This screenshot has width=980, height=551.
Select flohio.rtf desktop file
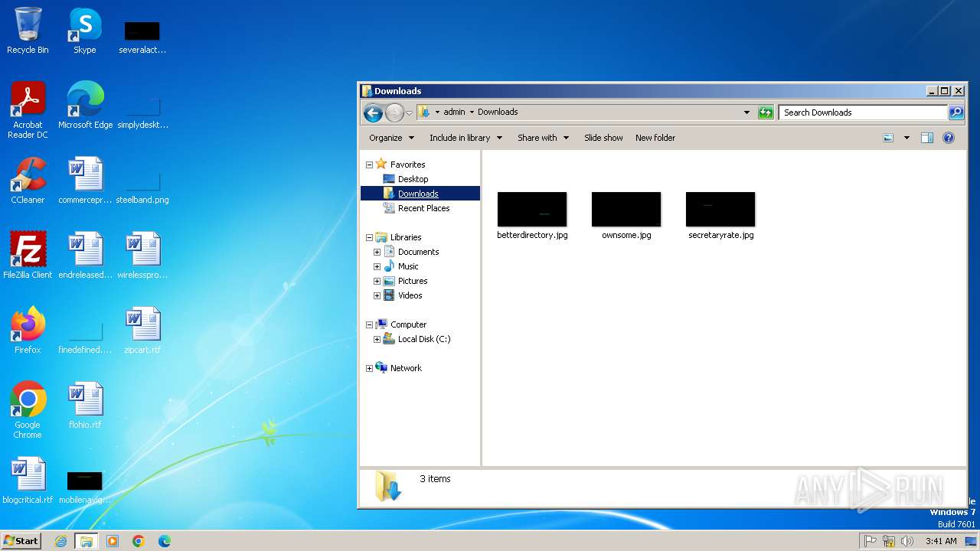pos(85,406)
